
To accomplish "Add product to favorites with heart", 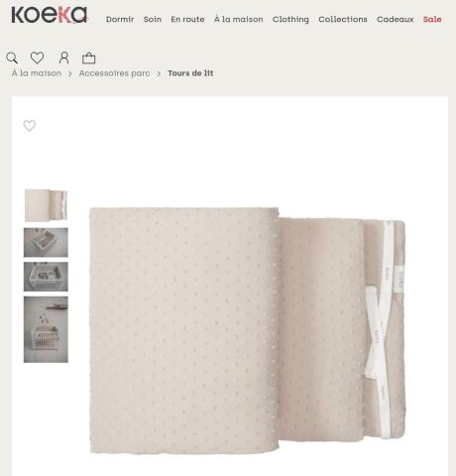I will point(30,125).
